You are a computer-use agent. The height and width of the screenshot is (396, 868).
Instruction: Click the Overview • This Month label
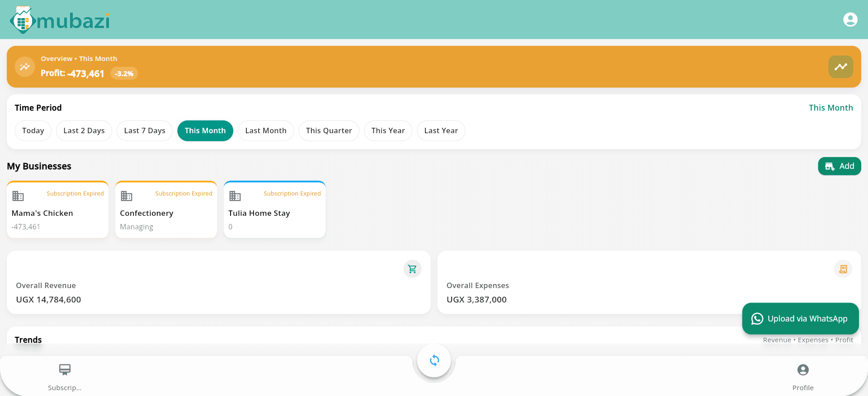[x=79, y=59]
